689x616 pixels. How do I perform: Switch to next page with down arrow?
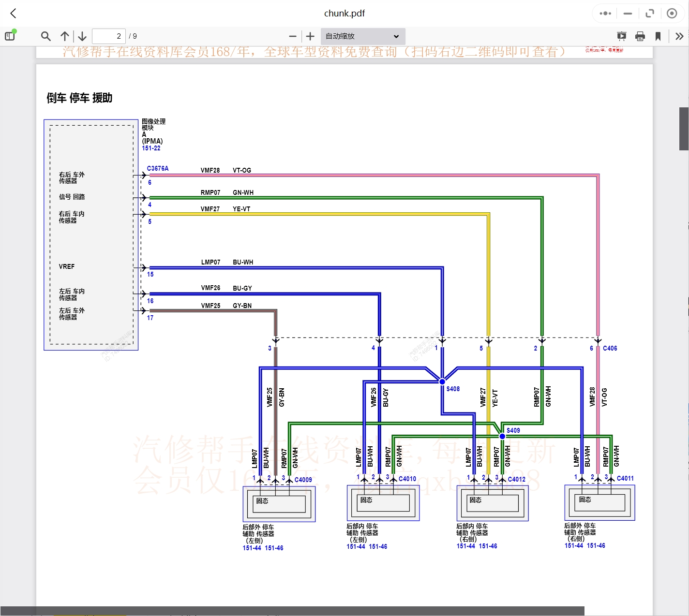pyautogui.click(x=82, y=36)
